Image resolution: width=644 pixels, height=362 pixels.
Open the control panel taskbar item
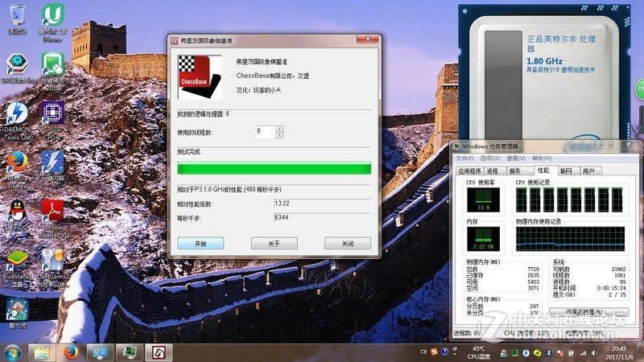tap(100, 352)
